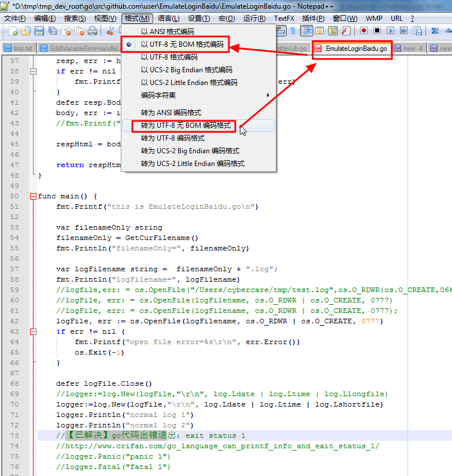The image size is (452, 476).
Task: Stop macro recording with black square
Action: tap(377, 31)
